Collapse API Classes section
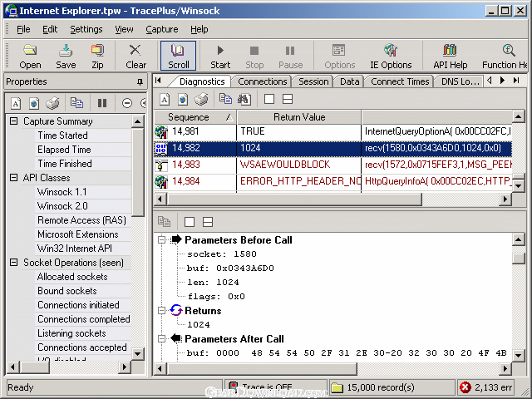Viewport: 532px width, 399px height. point(13,177)
